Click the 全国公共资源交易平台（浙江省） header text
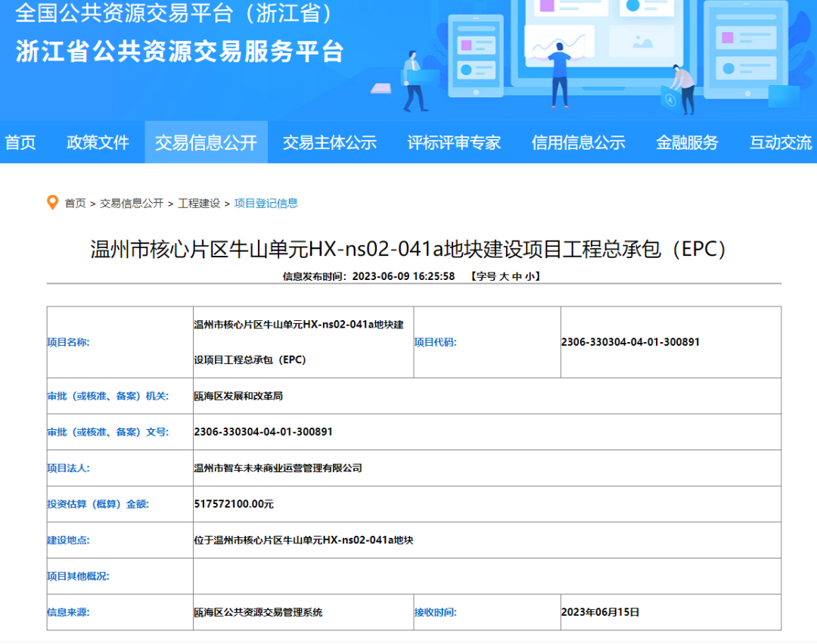This screenshot has height=644, width=817. coord(175,13)
